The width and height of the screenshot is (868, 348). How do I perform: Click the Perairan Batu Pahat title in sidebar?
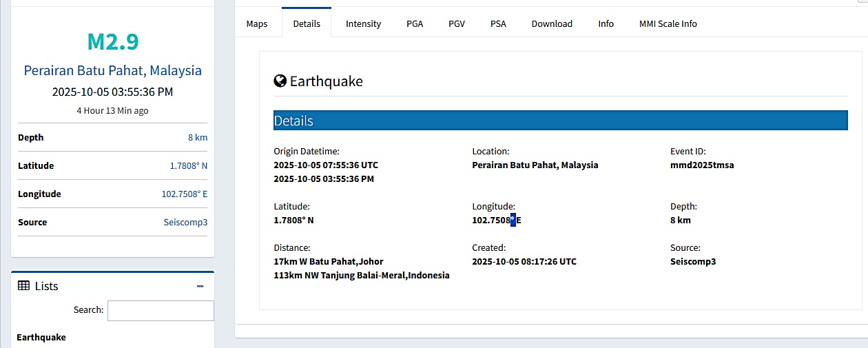113,70
